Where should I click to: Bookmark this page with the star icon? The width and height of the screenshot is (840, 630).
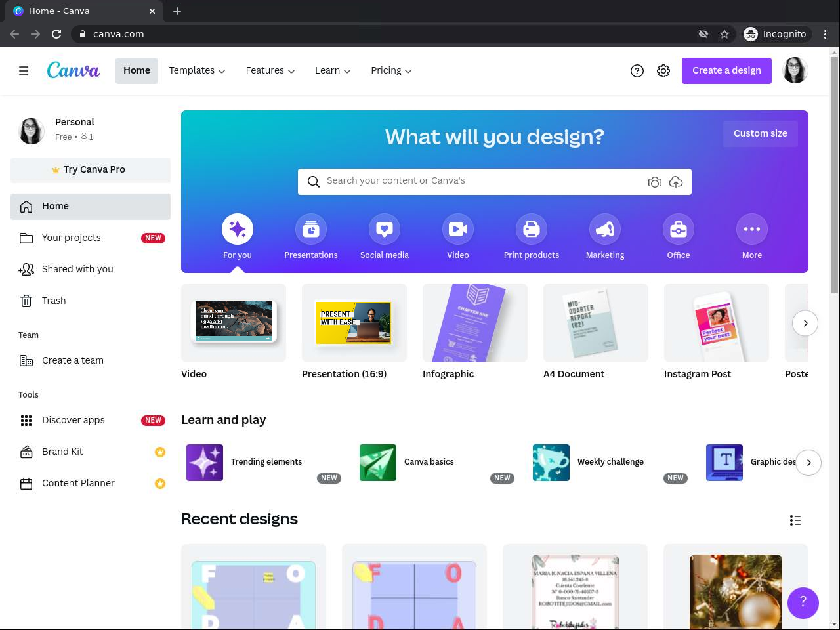click(x=724, y=34)
